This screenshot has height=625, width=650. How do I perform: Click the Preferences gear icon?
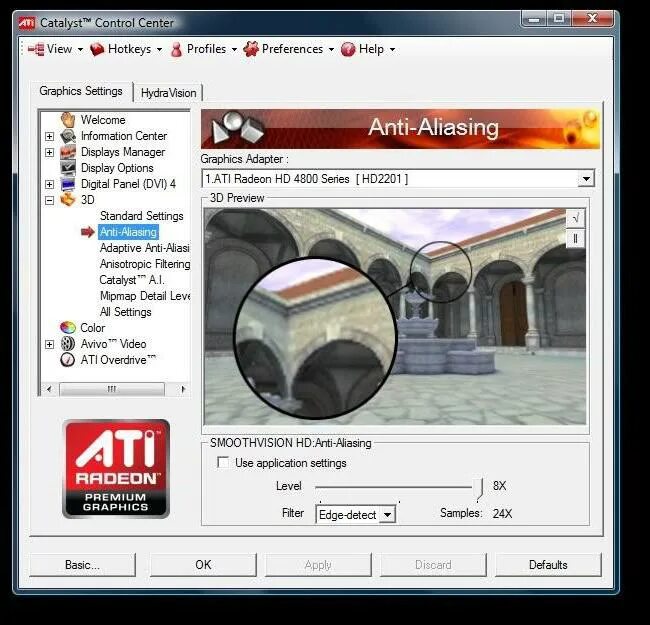pyautogui.click(x=251, y=49)
